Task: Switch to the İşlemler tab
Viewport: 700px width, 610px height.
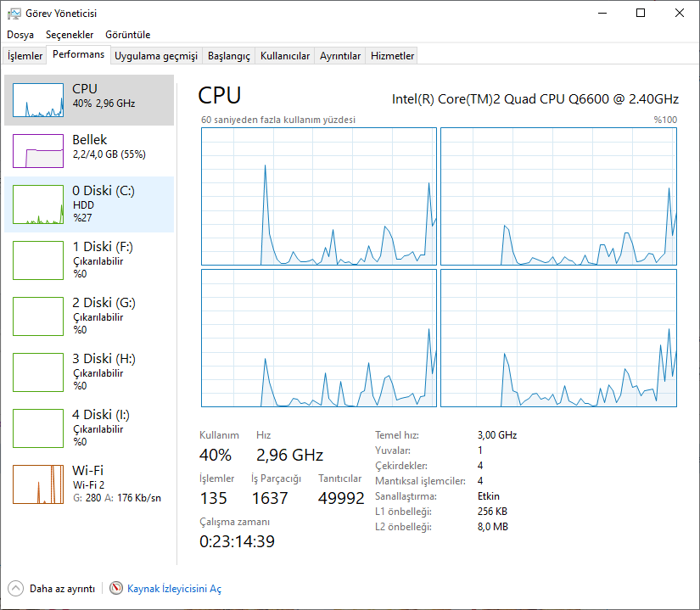Action: tap(25, 56)
